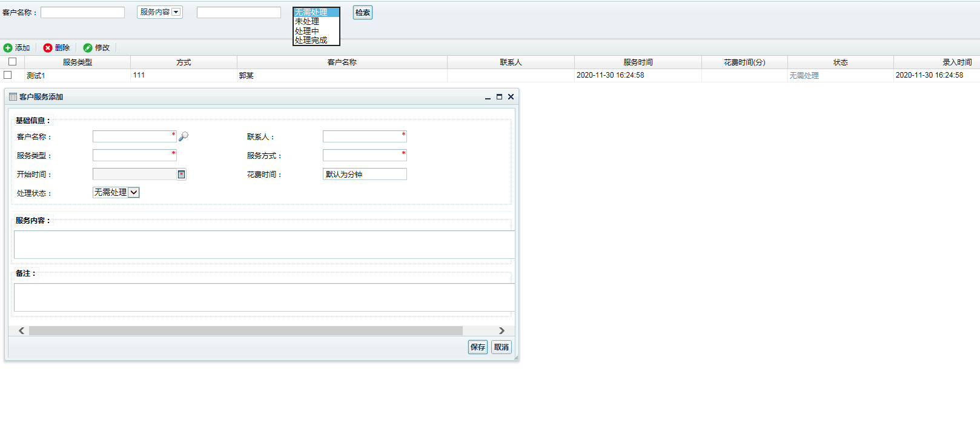Focus the top 客户名称 search field
This screenshot has height=445, width=980.
click(83, 12)
